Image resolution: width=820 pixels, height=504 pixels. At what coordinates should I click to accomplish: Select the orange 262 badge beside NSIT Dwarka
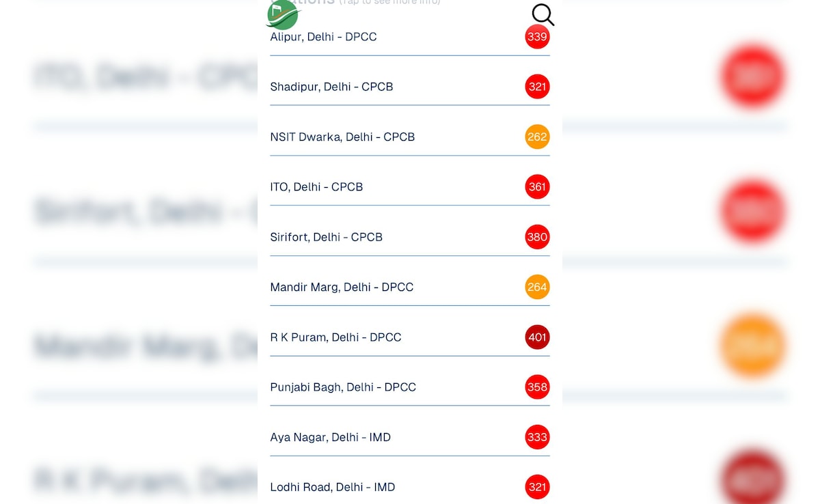point(537,137)
